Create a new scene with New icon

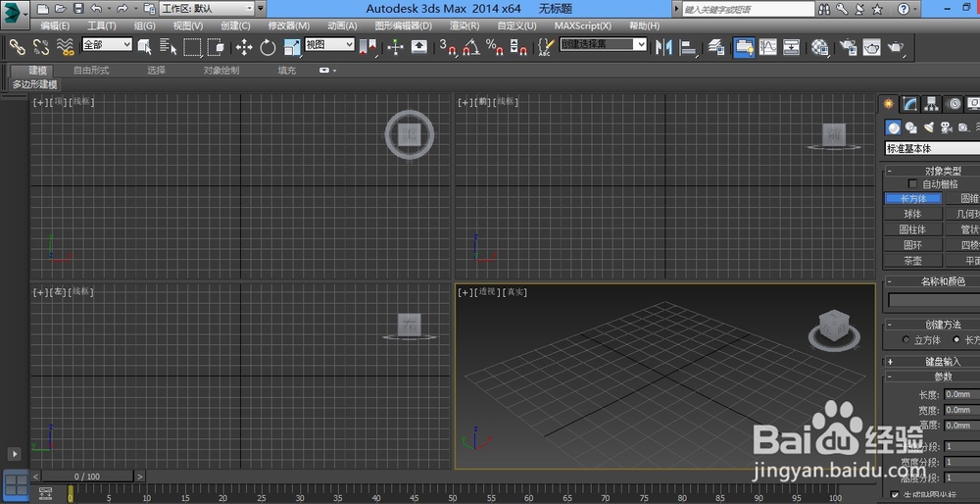[x=42, y=9]
